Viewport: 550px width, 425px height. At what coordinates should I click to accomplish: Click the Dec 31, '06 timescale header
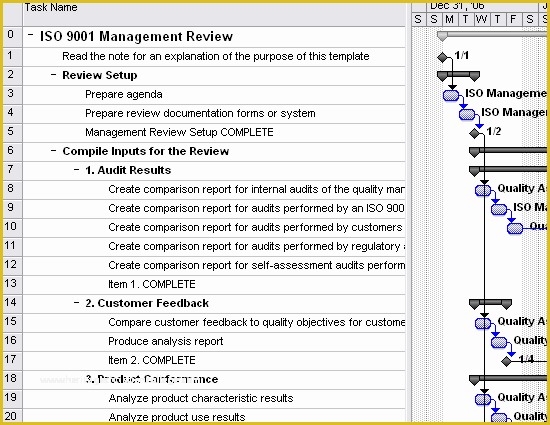pos(482,7)
